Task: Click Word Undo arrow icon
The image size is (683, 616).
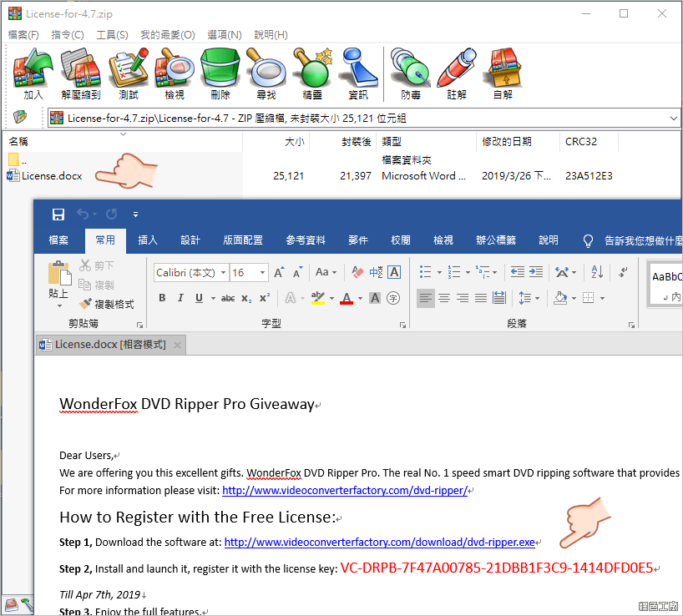Action: pyautogui.click(x=83, y=214)
